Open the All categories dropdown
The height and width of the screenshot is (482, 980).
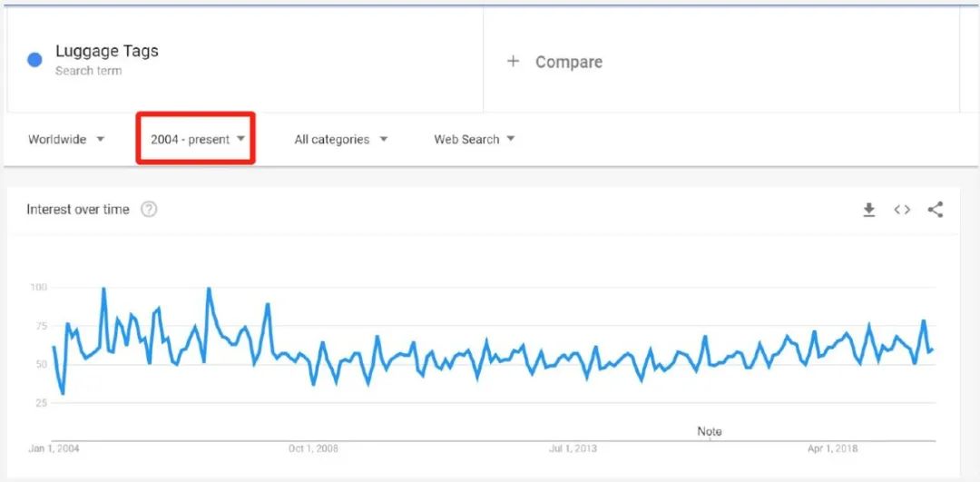click(x=340, y=139)
